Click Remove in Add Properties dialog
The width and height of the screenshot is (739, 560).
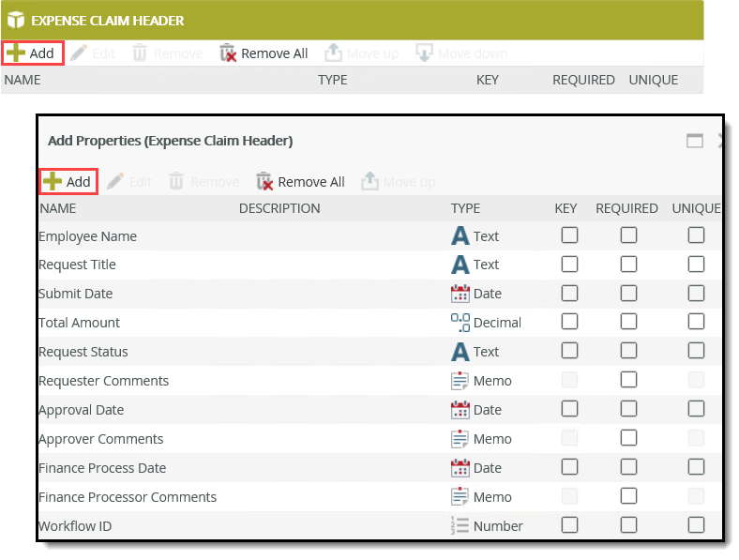[204, 181]
